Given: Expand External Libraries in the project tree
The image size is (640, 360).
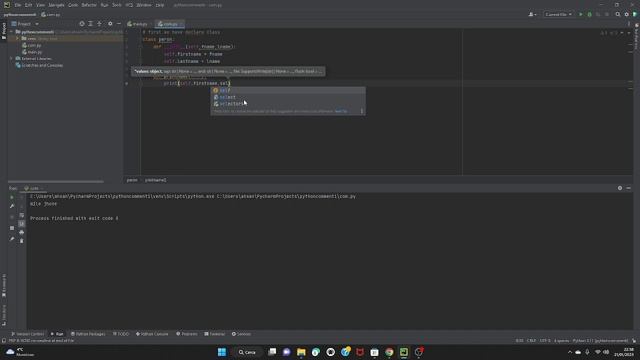Looking at the screenshot, I should (12, 58).
